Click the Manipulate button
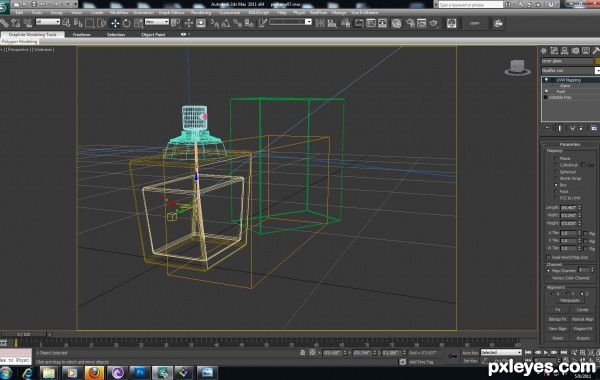 570,300
